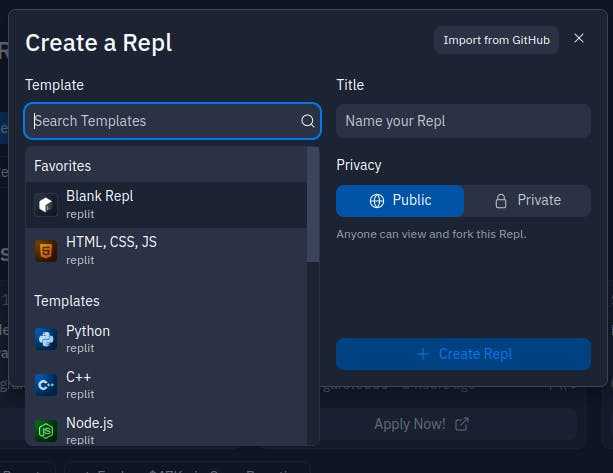Click the magnifier search icon in Template field

click(x=308, y=121)
